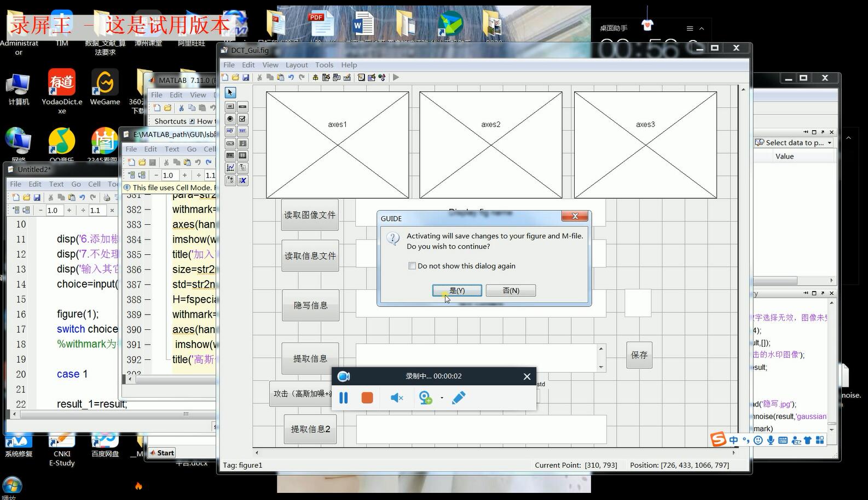The height and width of the screenshot is (500, 868).
Task: Select the axes1 placeholder in layout
Action: coord(338,145)
